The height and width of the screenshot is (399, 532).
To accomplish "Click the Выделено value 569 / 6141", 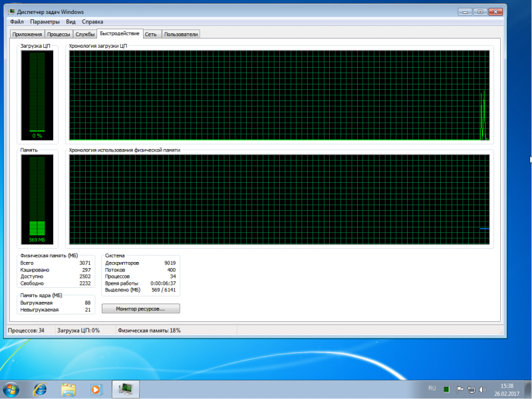I will tap(164, 290).
